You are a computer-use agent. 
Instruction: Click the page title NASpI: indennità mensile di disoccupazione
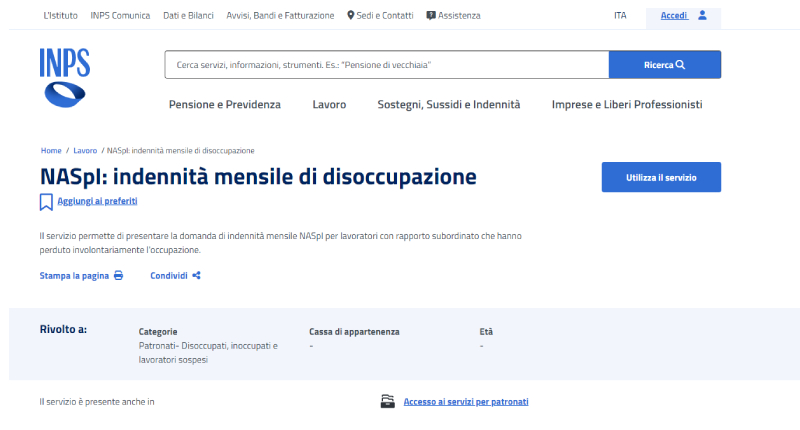pos(258,176)
